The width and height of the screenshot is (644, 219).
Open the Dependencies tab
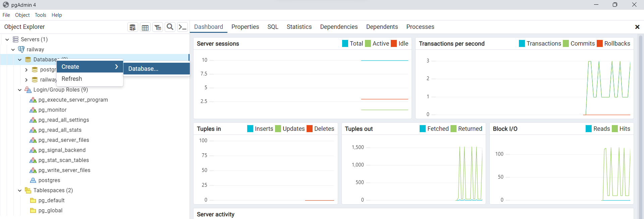[x=339, y=27]
